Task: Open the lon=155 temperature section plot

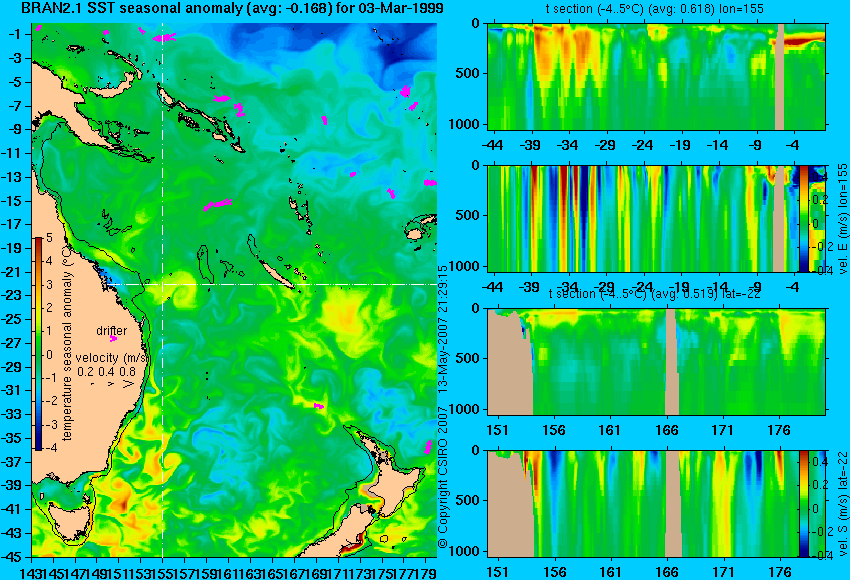Action: pos(656,76)
